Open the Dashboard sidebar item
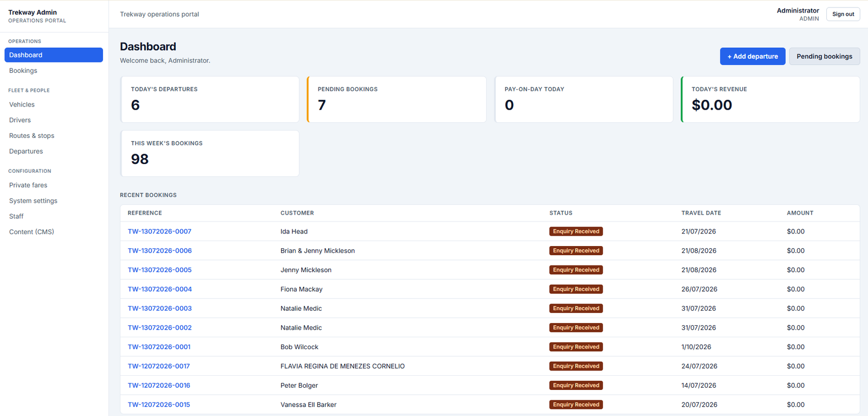Screen dimensions: 868x416 click(x=54, y=55)
